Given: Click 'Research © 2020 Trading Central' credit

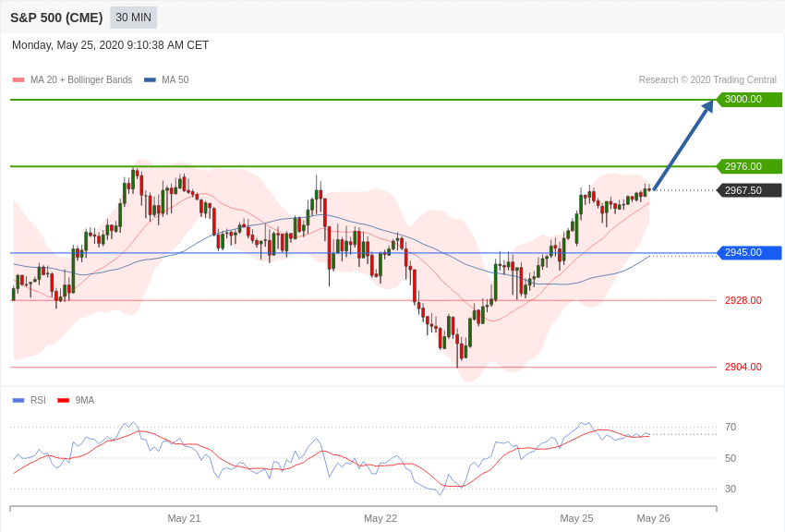Looking at the screenshot, I should pyautogui.click(x=707, y=79).
